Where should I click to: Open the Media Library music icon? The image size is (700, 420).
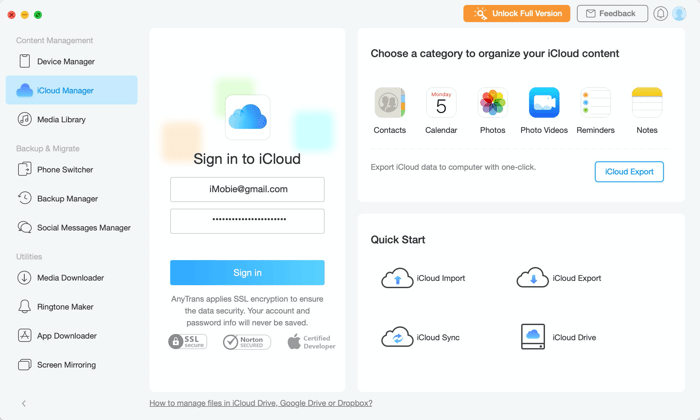25,119
